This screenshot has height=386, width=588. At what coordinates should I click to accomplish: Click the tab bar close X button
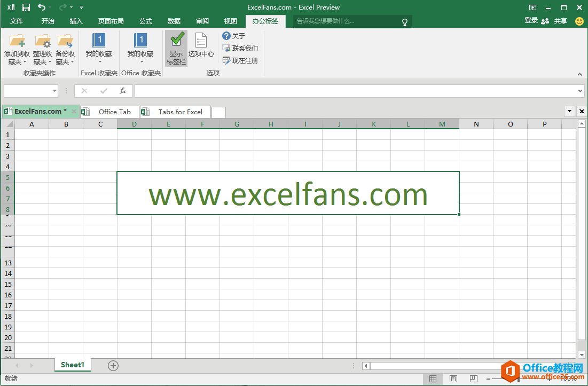pos(582,111)
